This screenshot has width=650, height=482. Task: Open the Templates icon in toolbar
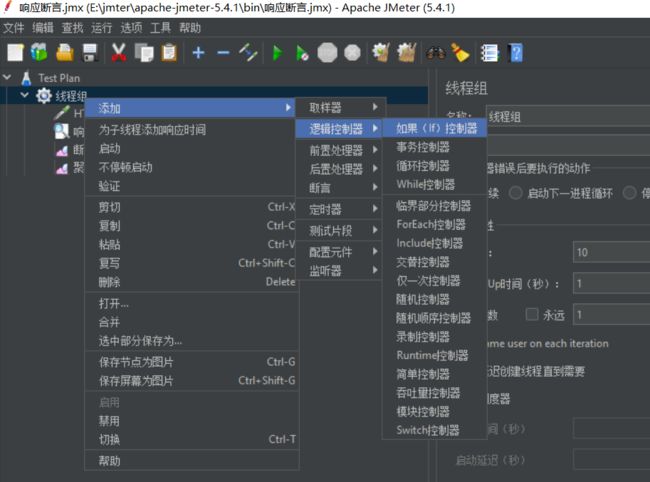(x=39, y=53)
